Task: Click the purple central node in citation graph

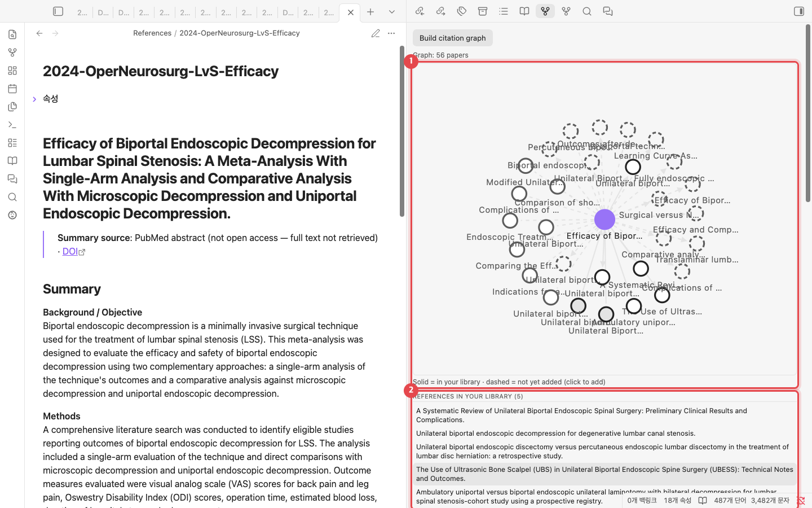Action: 604,220
